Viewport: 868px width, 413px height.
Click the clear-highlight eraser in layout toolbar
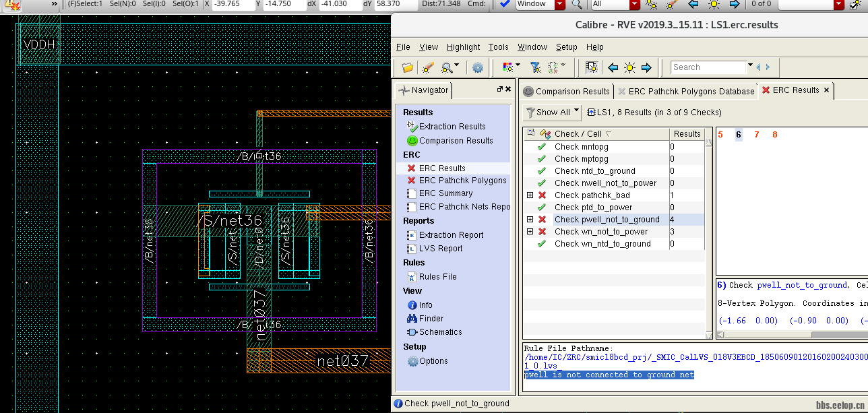pos(671,4)
